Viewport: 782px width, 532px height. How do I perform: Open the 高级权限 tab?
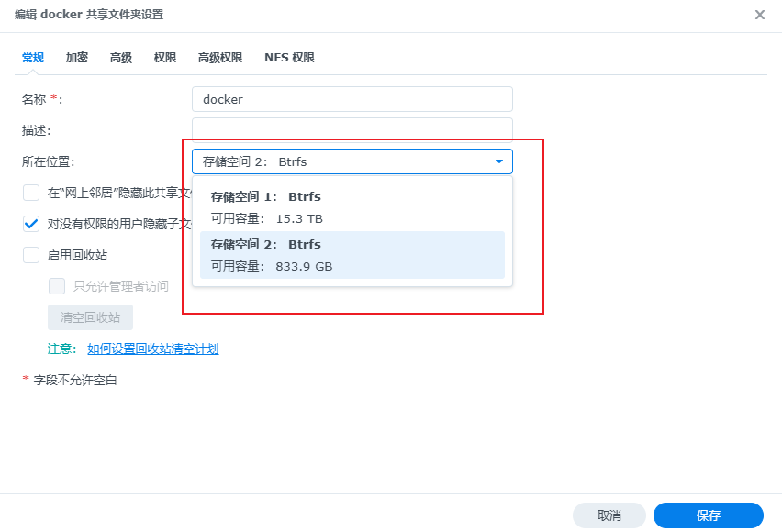pyautogui.click(x=220, y=57)
